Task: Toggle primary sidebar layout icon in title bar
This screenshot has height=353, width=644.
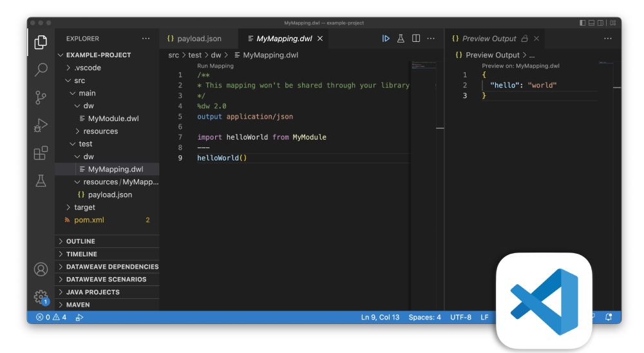Action: (582, 23)
